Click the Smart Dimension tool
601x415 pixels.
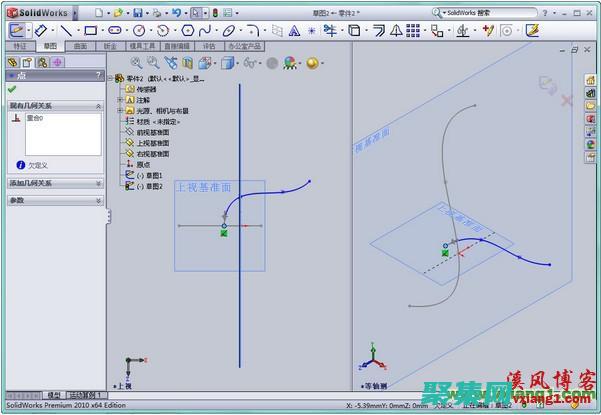[41, 30]
